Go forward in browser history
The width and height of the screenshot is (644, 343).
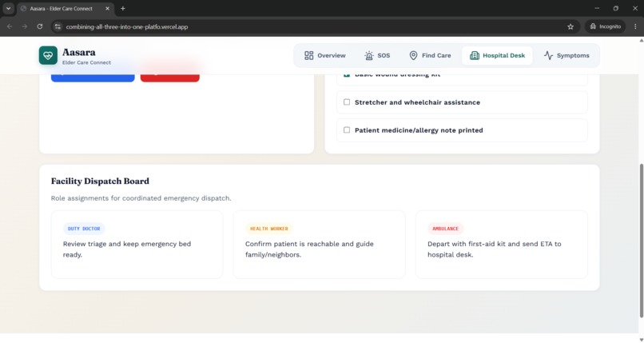25,26
